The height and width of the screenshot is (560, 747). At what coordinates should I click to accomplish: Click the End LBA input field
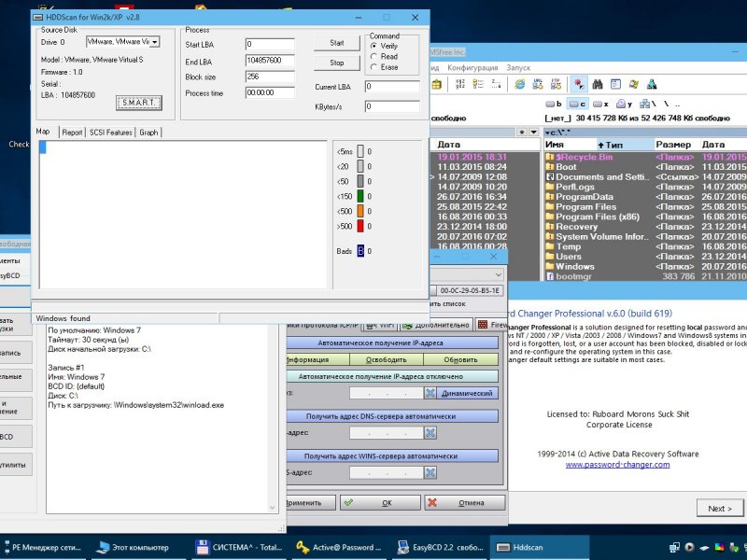tap(270, 61)
